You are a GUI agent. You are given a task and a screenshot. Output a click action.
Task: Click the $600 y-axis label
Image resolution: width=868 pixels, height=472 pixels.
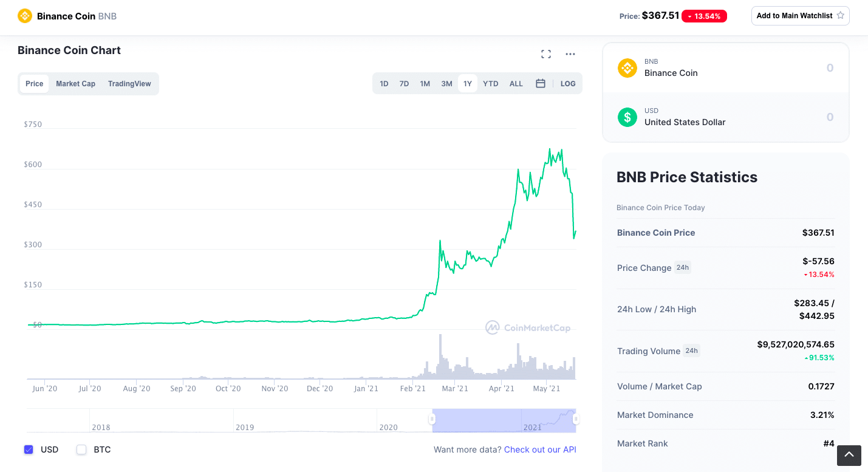[33, 165]
